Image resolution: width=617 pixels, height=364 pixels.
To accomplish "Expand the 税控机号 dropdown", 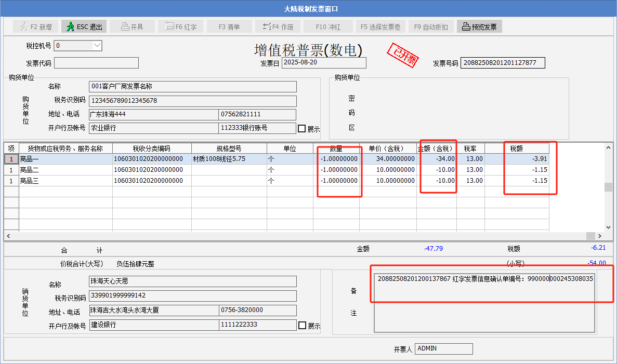I will pyautogui.click(x=97, y=46).
